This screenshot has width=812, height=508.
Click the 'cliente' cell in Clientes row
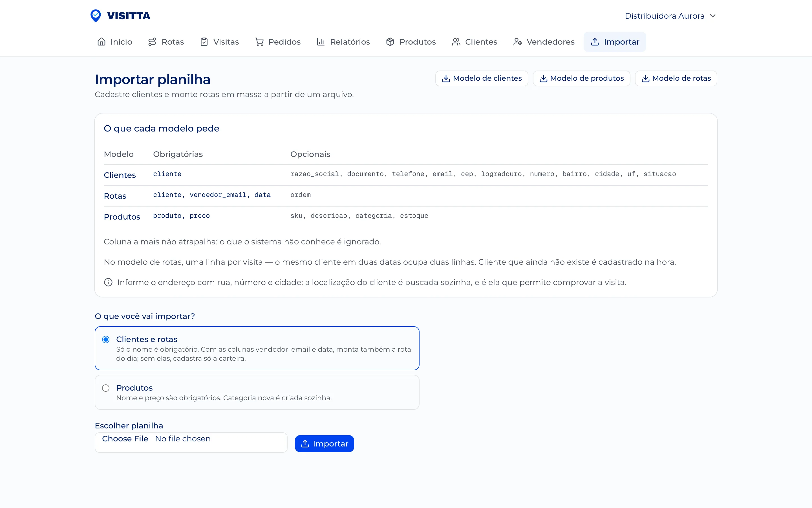click(167, 174)
